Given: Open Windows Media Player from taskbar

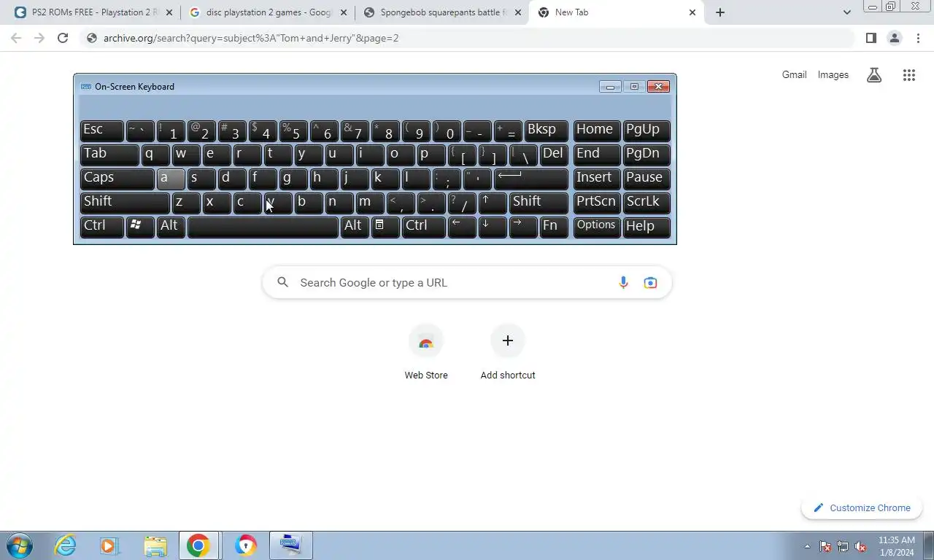Looking at the screenshot, I should [x=109, y=545].
